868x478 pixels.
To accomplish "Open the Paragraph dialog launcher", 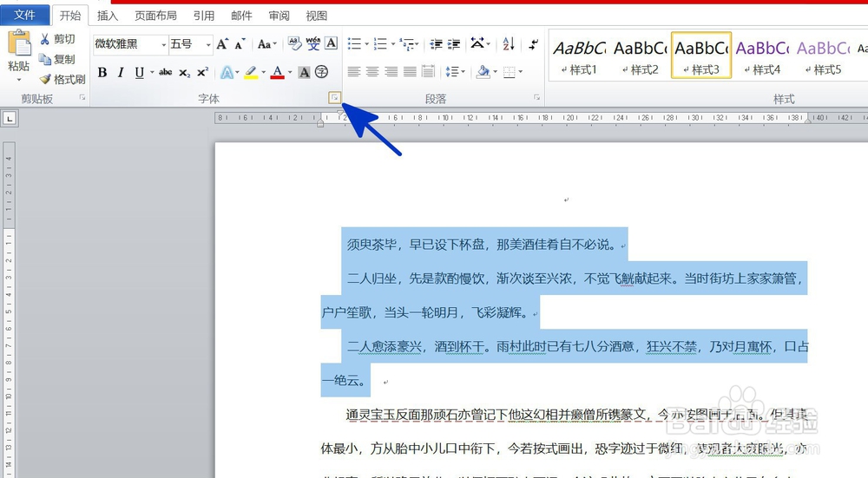I will click(536, 97).
